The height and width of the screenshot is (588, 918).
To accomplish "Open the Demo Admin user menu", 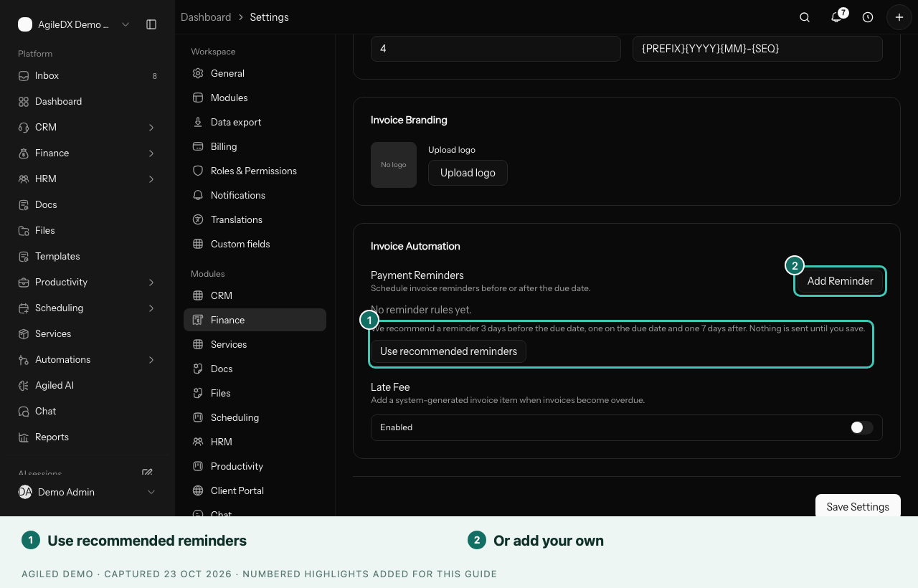I will [x=87, y=492].
